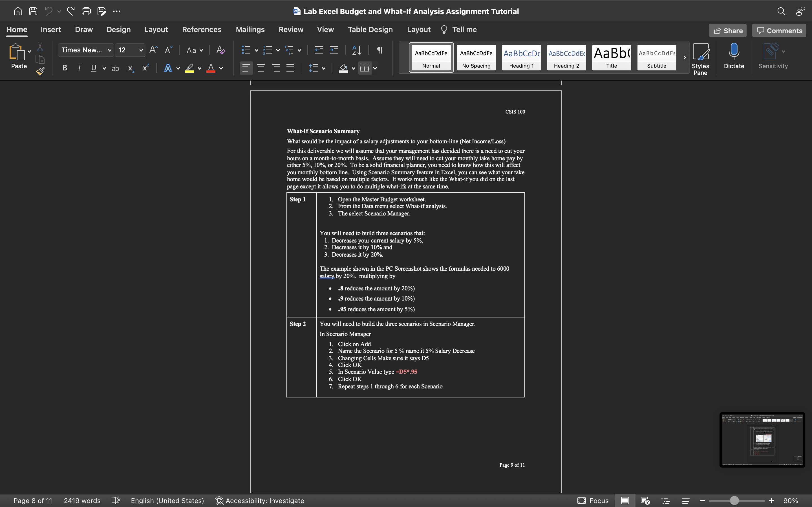Switch to the References tab
812x507 pixels.
click(x=202, y=30)
